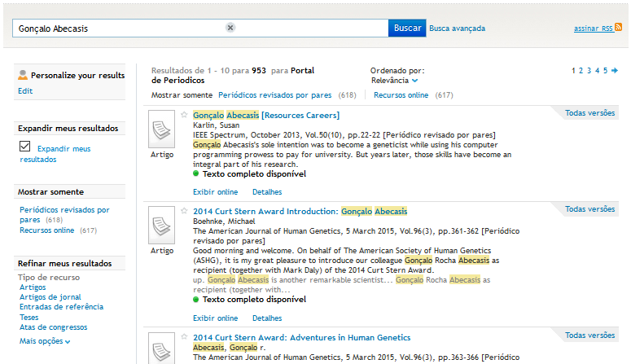Click the document thumbnail for Adventures in Human Genetics
Viewport: 631px width, 364px height.
click(x=161, y=349)
